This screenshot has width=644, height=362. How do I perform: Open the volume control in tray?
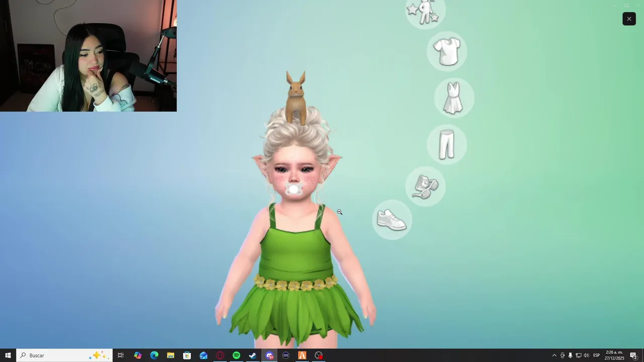(x=586, y=355)
